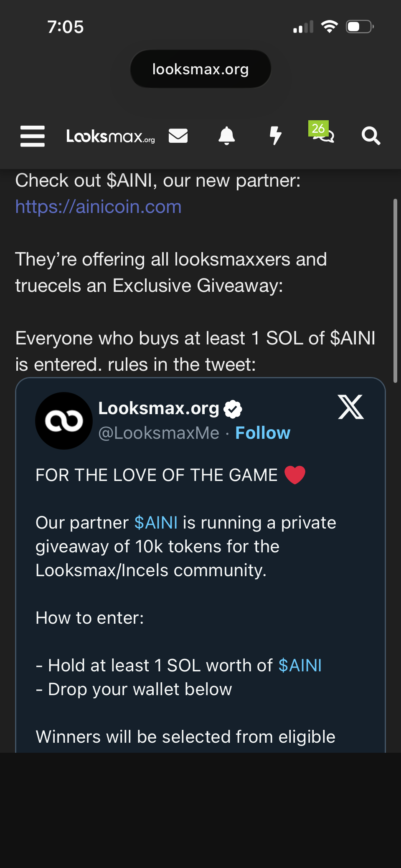
Task: Open the @LooksmaxMe handle
Action: (x=159, y=433)
